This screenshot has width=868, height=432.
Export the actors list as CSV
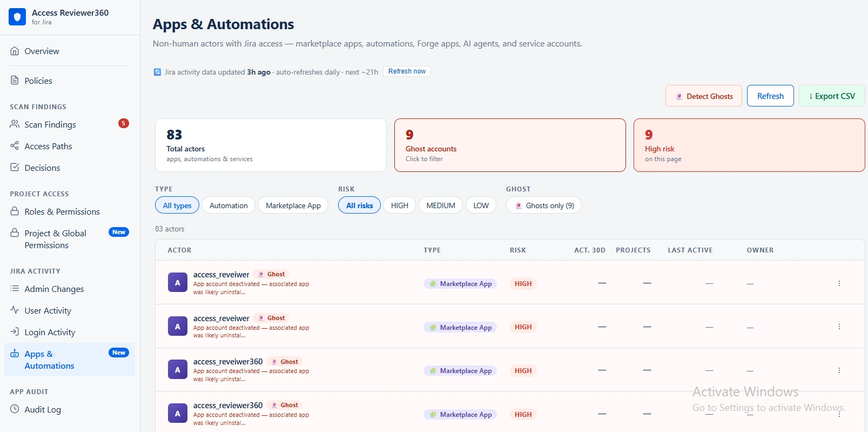832,96
